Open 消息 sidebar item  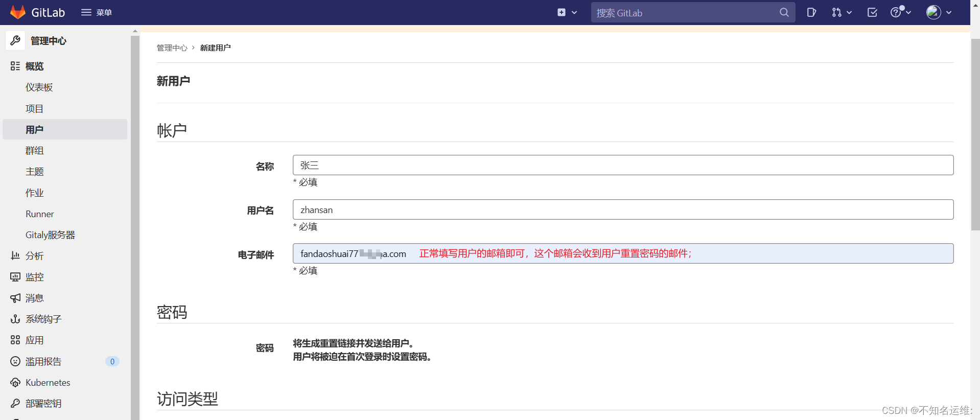tap(35, 298)
